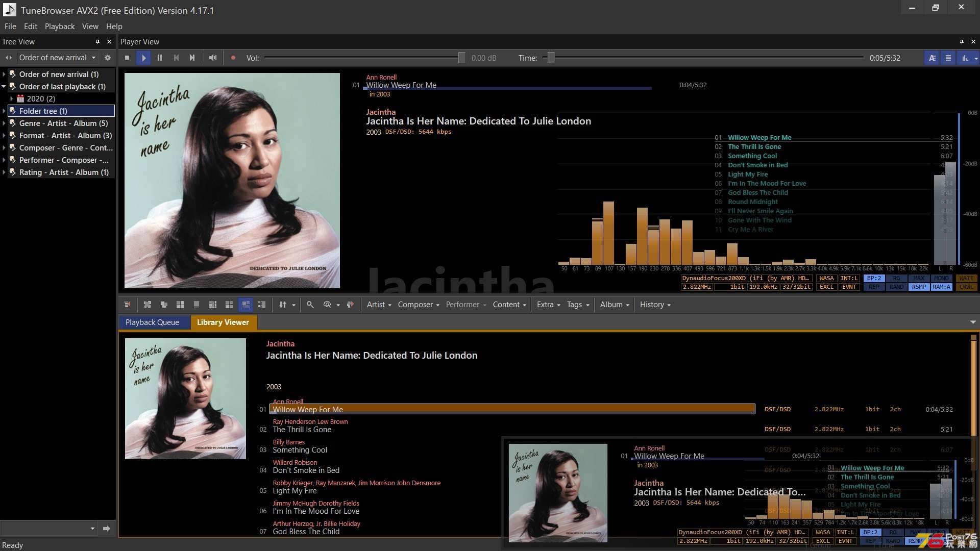Select the four-tile grid view icon
Image resolution: width=980 pixels, height=551 pixels.
click(x=180, y=305)
